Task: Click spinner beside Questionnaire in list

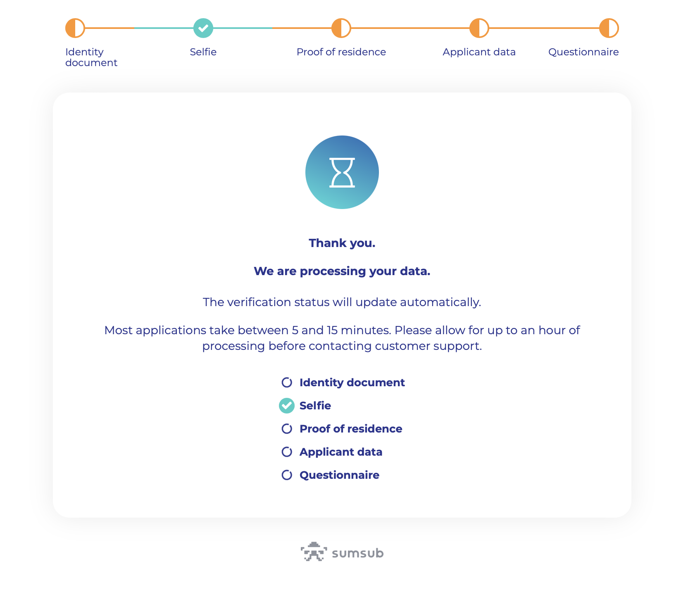Action: tap(287, 475)
